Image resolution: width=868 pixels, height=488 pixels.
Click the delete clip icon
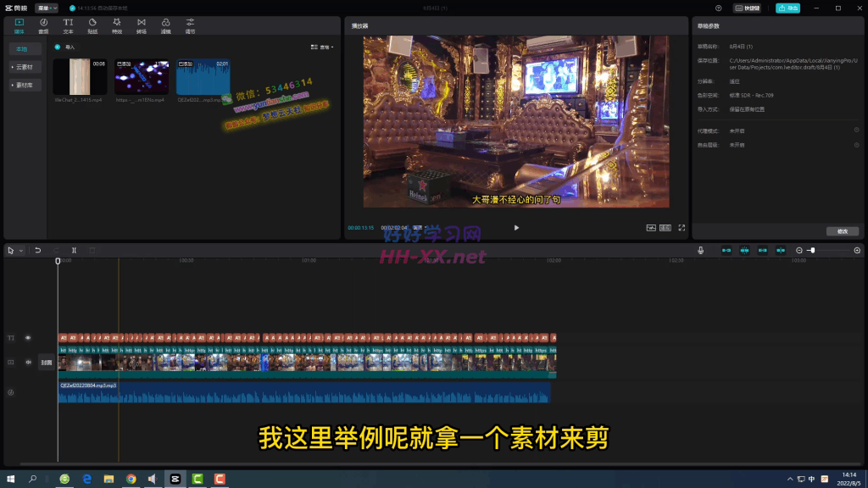coord(92,251)
